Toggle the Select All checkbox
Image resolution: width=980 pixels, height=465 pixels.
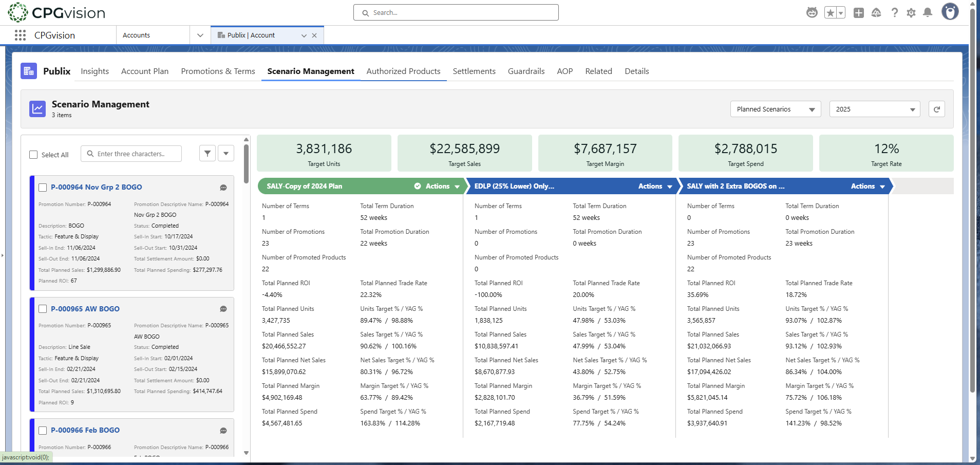[x=33, y=154]
